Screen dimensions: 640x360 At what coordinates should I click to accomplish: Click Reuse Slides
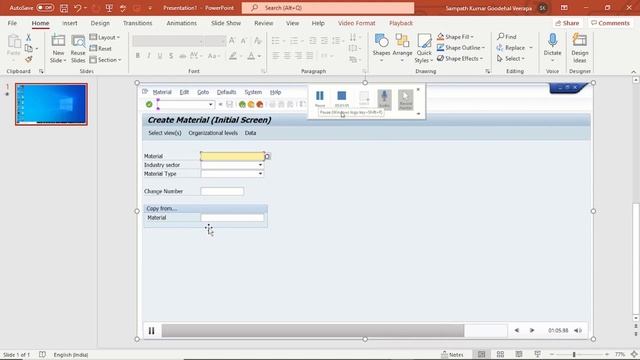click(x=78, y=49)
